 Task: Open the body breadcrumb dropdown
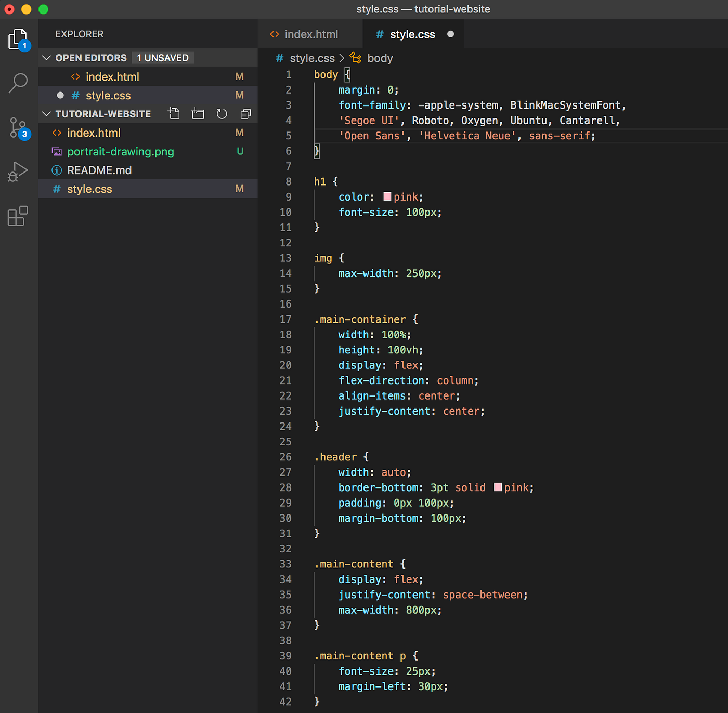pos(380,58)
